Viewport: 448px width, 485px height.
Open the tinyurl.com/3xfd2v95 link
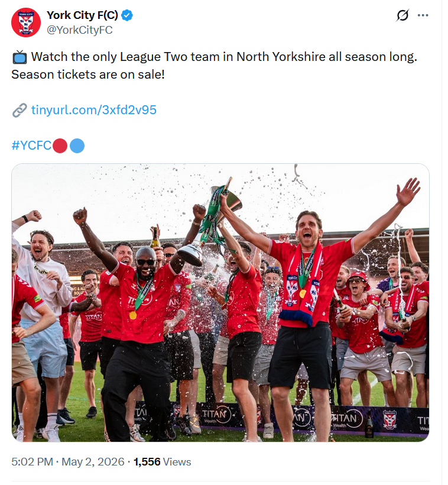coord(94,110)
